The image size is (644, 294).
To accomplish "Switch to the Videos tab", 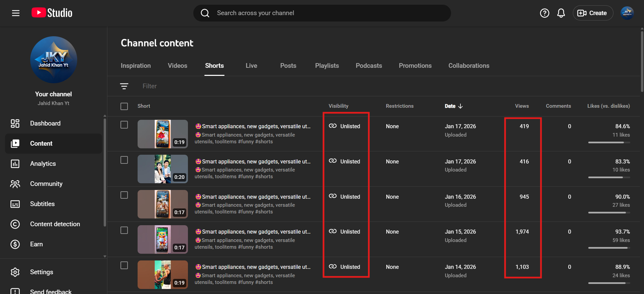I will 177,66.
